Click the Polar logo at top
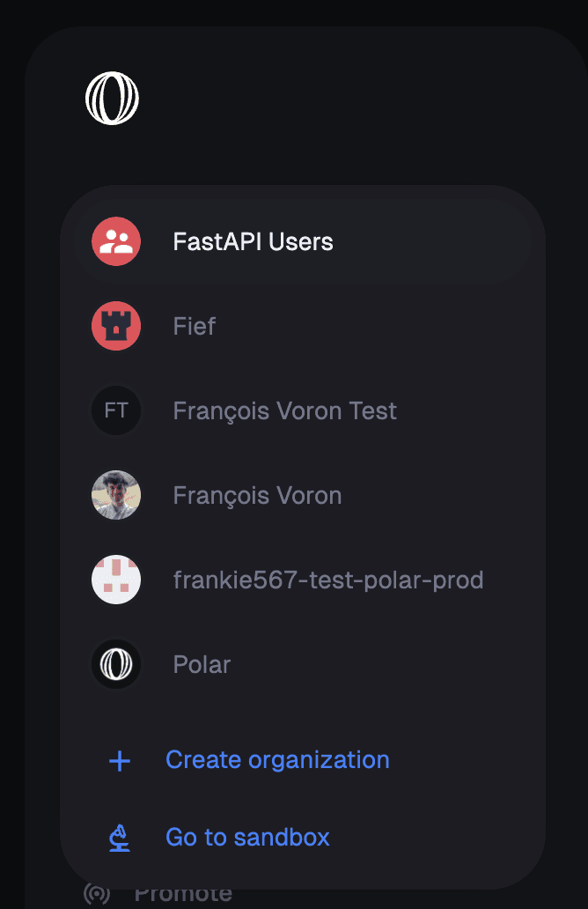Image resolution: width=588 pixels, height=909 pixels. click(x=112, y=98)
